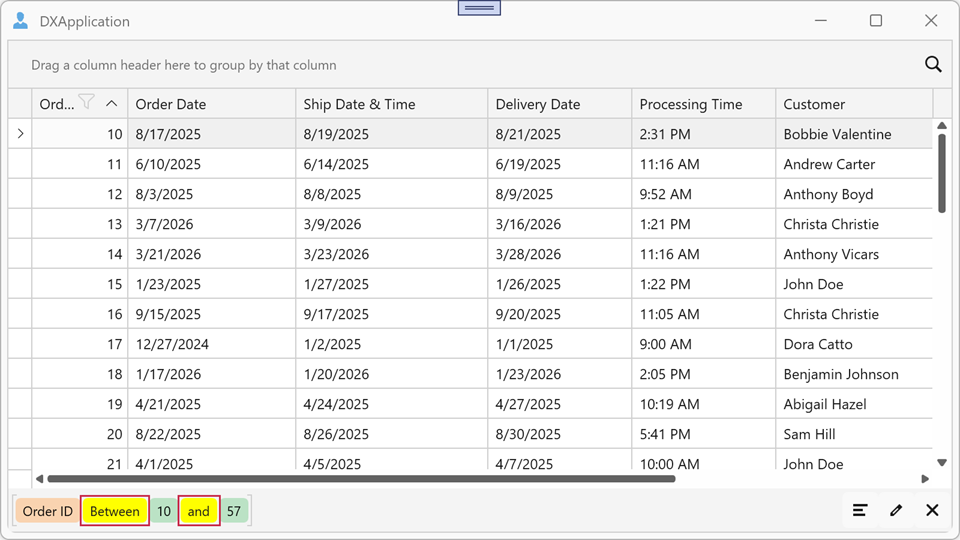Click the Order Date column header
The width and height of the screenshot is (960, 540).
tap(211, 104)
